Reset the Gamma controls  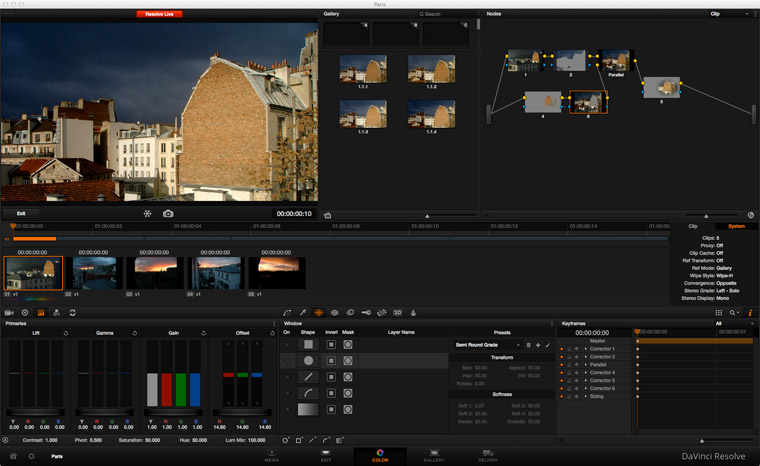pos(135,333)
